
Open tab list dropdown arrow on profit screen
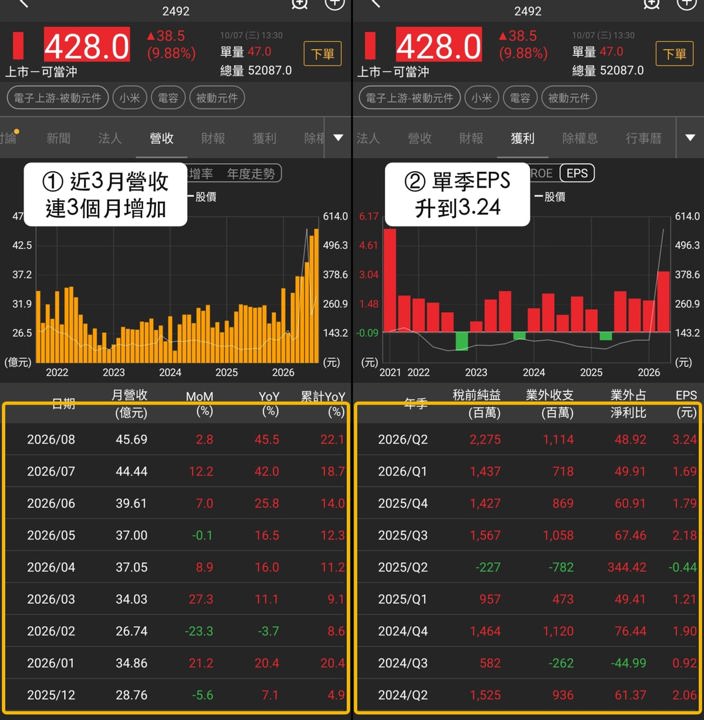tap(690, 138)
